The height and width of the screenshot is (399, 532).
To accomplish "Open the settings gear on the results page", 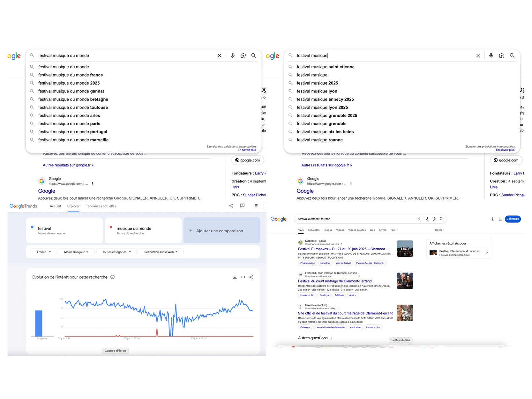I will [x=492, y=219].
